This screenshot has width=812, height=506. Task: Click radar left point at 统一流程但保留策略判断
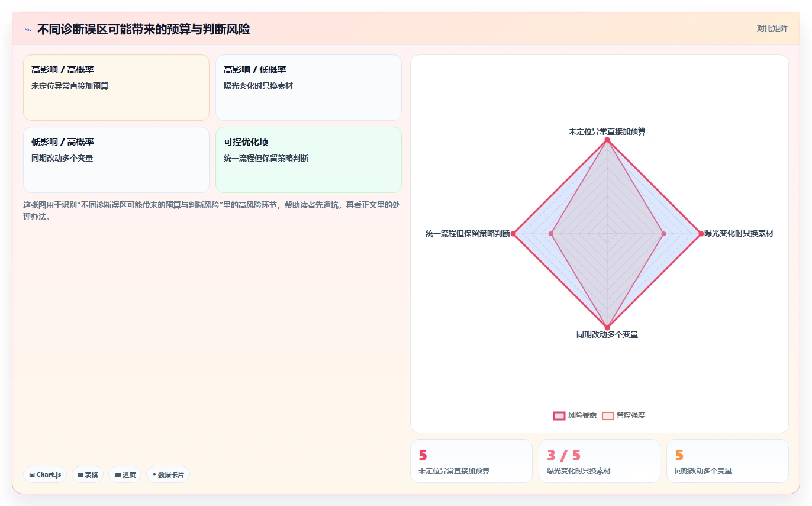click(x=513, y=234)
